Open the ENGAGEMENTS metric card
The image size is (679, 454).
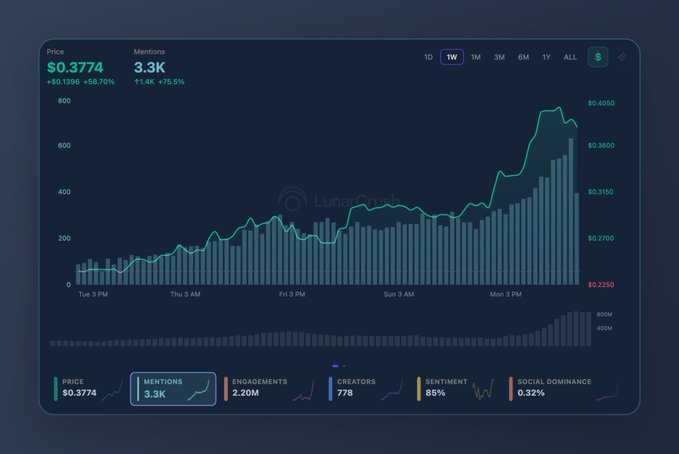point(269,389)
